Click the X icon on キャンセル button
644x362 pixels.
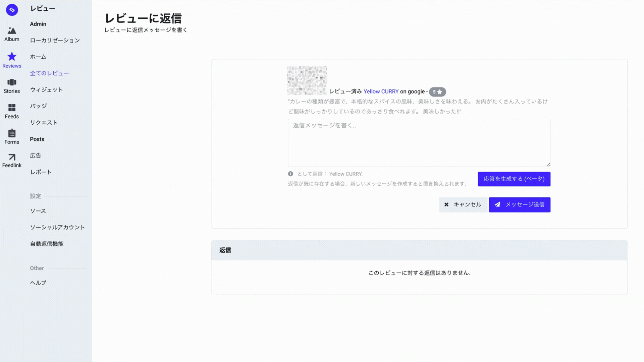(446, 204)
